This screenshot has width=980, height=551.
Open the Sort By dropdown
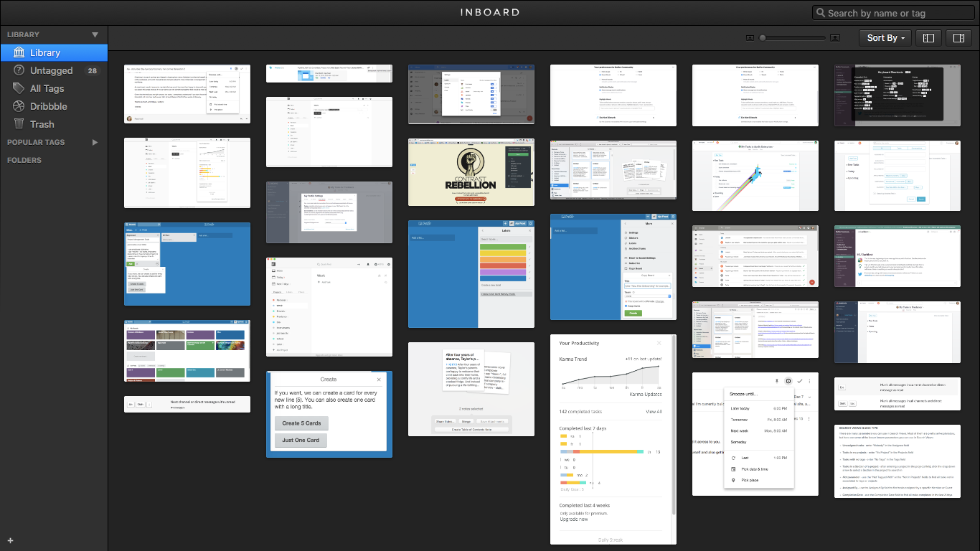(x=885, y=37)
